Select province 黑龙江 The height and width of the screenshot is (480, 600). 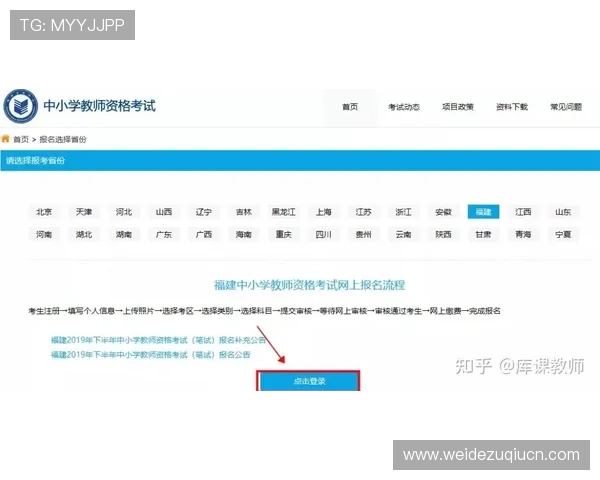click(284, 212)
